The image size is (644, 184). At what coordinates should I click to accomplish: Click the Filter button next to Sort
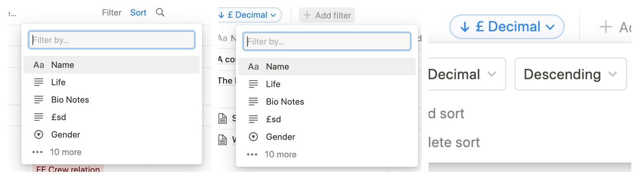pos(111,13)
